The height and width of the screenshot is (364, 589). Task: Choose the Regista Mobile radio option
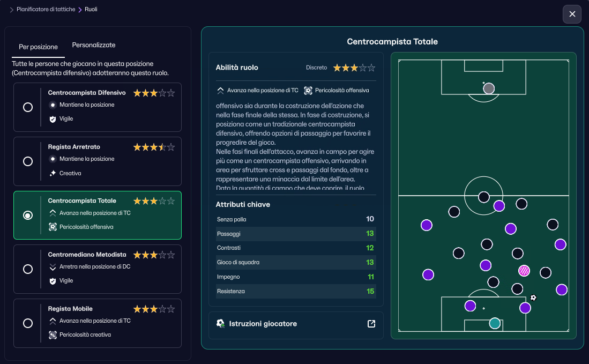[28, 323]
